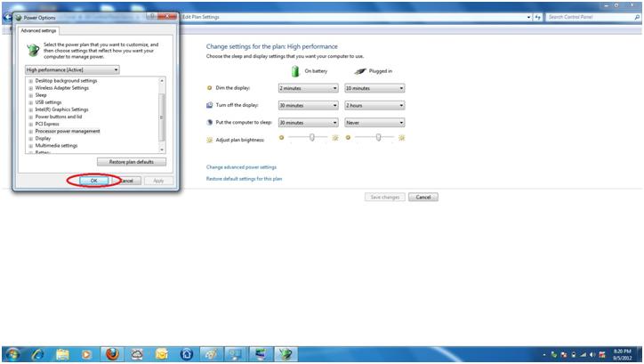The height and width of the screenshot is (364, 644).
Task: Switch to Firefox on the taskbar
Action: point(112,353)
